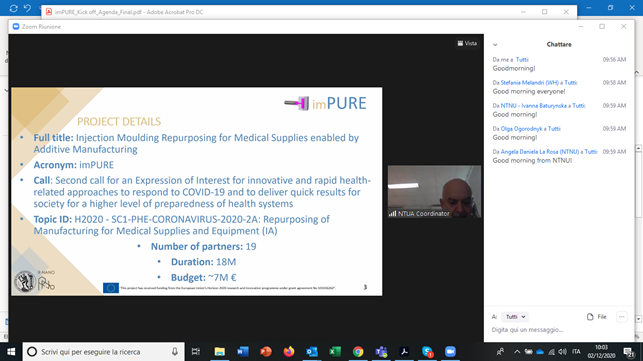Select the NTUA Coordinator video thumbnail
Image resolution: width=643 pixels, height=361 pixels.
[x=434, y=192]
